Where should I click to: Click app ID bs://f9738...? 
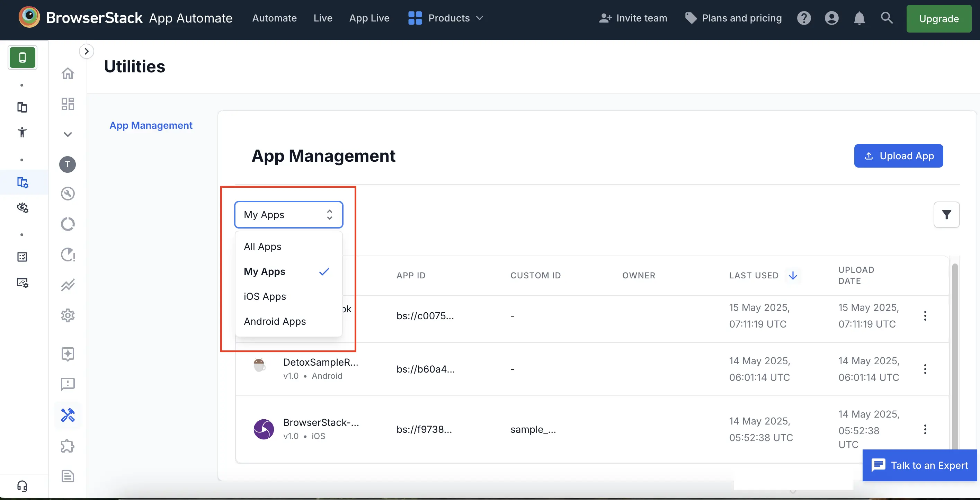coord(424,429)
